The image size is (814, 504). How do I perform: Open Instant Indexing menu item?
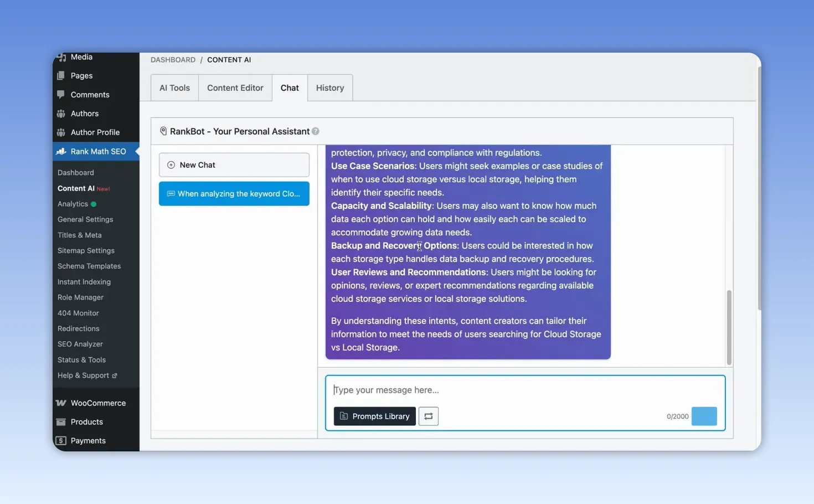coord(84,282)
